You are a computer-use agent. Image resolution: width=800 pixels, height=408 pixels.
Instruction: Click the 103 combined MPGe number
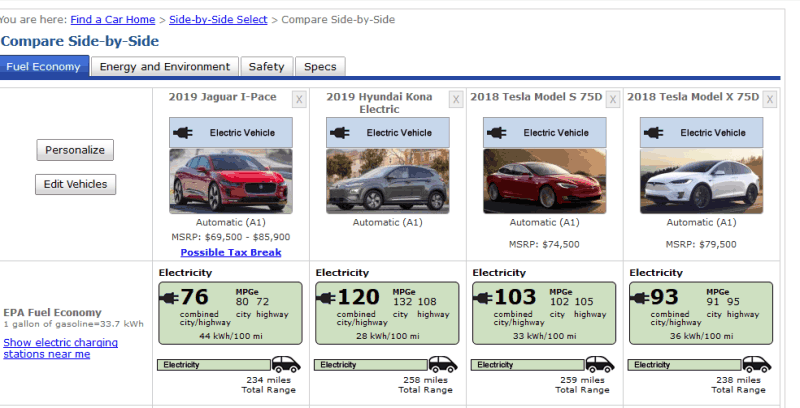(x=515, y=297)
